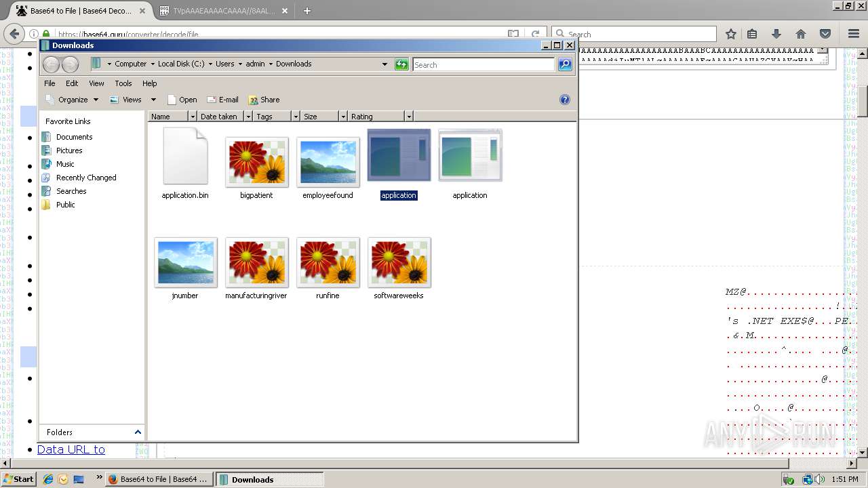
Task: Toggle reader view in Firefox address bar
Action: point(513,34)
